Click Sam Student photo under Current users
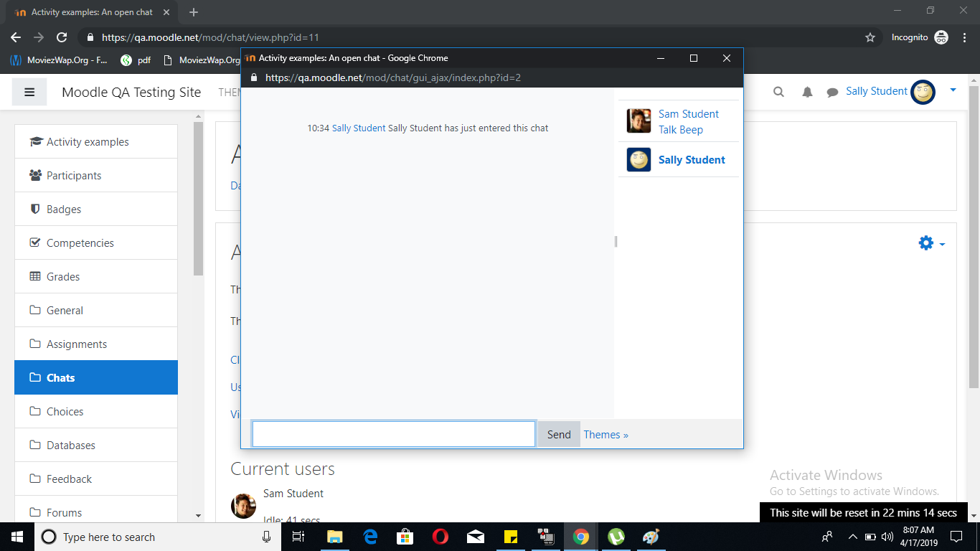This screenshot has height=551, width=980. click(x=243, y=506)
